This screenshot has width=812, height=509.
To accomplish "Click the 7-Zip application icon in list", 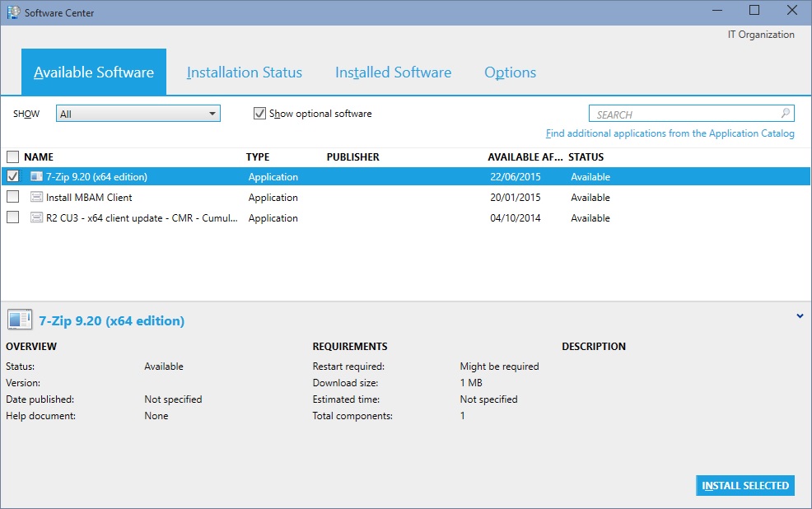I will click(x=36, y=176).
